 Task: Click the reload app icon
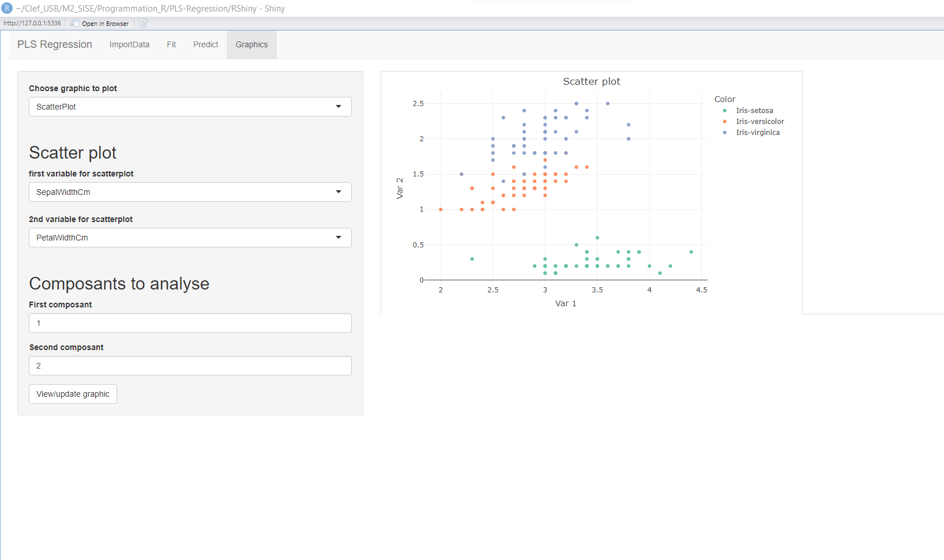142,23
